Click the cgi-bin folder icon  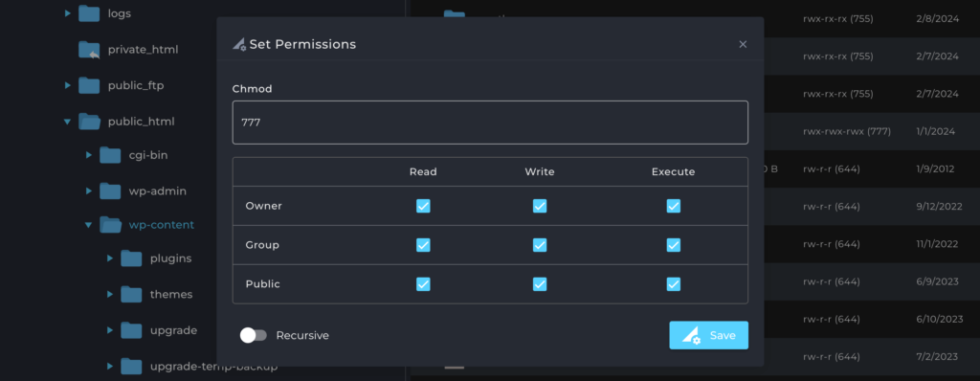[110, 154]
